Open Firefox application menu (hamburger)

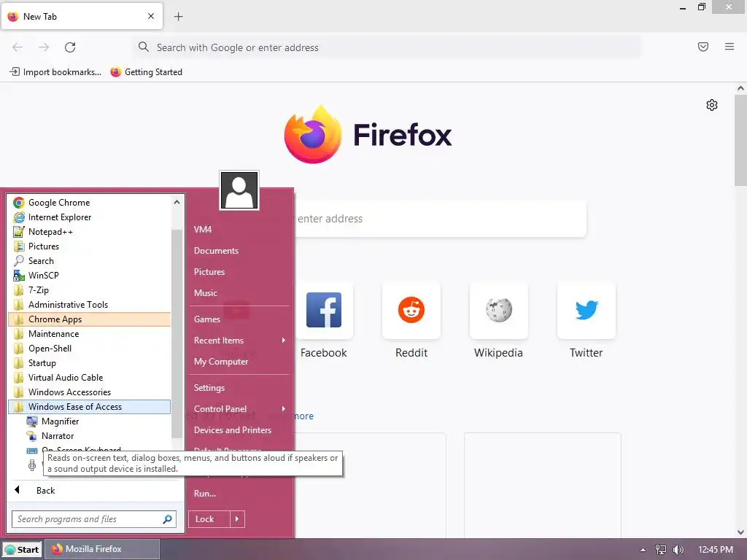(729, 47)
